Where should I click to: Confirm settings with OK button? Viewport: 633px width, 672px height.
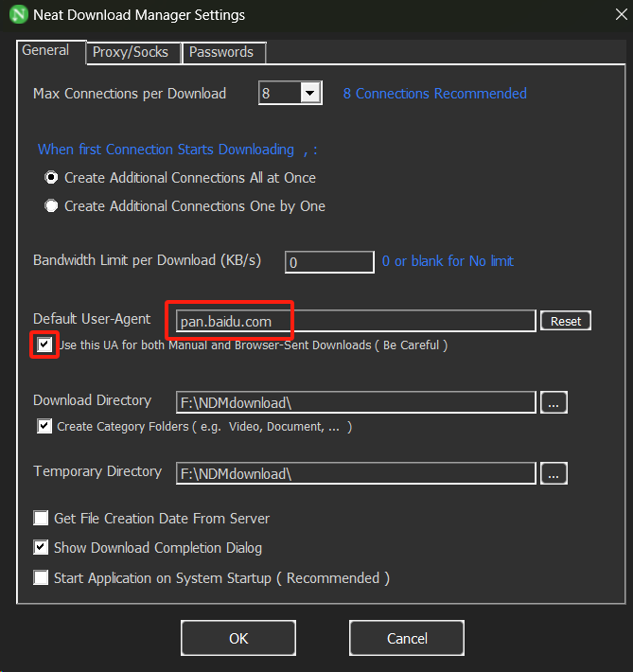click(238, 639)
